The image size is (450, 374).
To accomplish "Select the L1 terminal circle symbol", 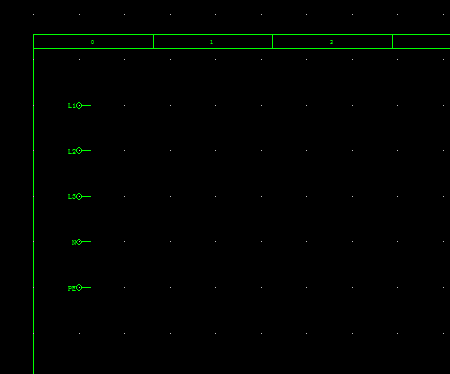I will [x=79, y=106].
